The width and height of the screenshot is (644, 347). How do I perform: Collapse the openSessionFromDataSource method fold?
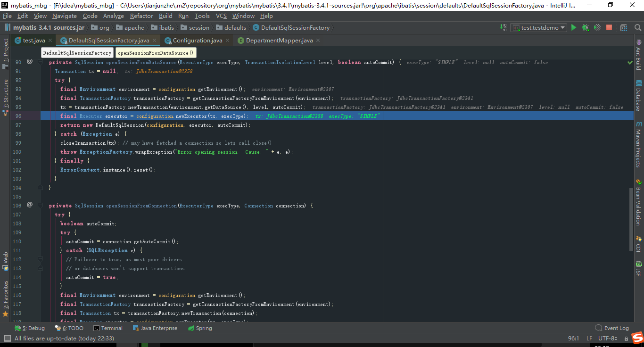click(x=41, y=62)
